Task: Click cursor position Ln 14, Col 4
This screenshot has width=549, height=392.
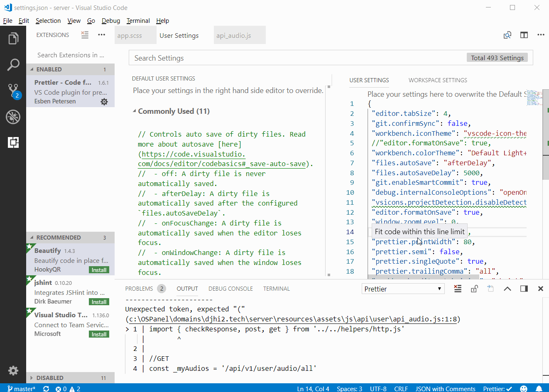Action: click(313, 389)
